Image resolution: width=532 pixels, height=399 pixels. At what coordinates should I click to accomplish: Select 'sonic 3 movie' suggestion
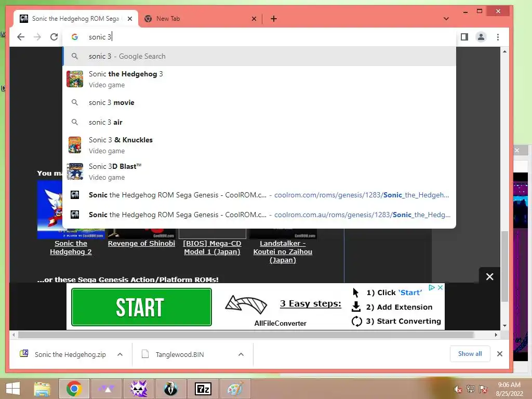tap(259, 102)
